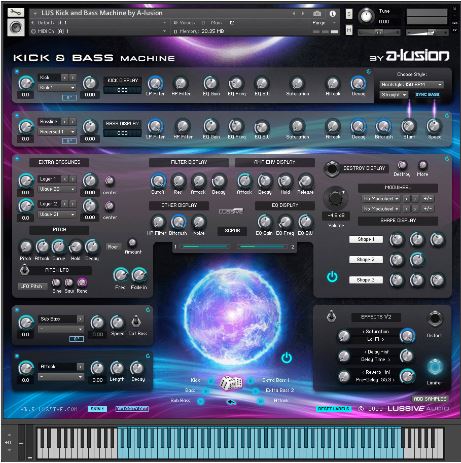
Task: Select the Shape 3 button
Action: click(x=366, y=280)
